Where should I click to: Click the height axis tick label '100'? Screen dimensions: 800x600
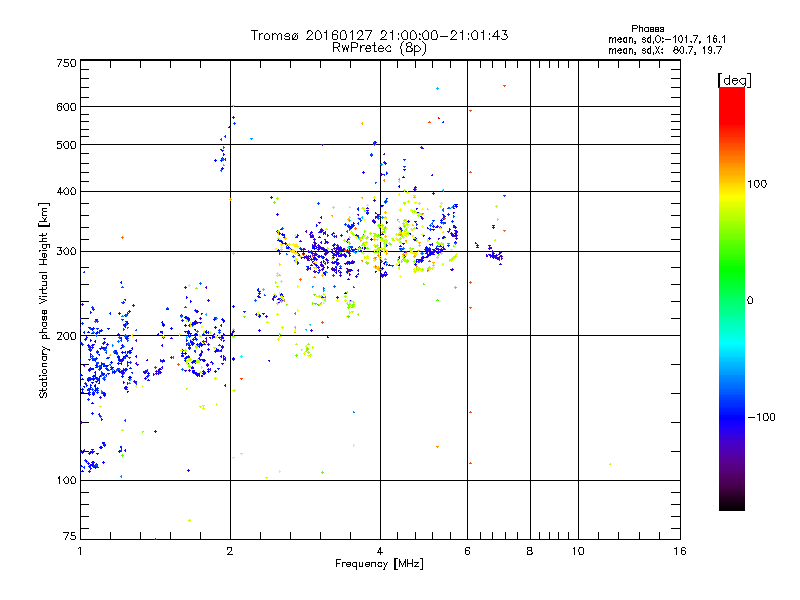(67, 480)
